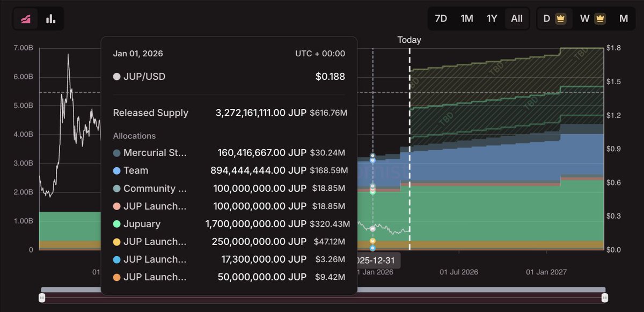The width and height of the screenshot is (644, 312).
Task: Click the crown icon on the D button
Action: tap(560, 18)
